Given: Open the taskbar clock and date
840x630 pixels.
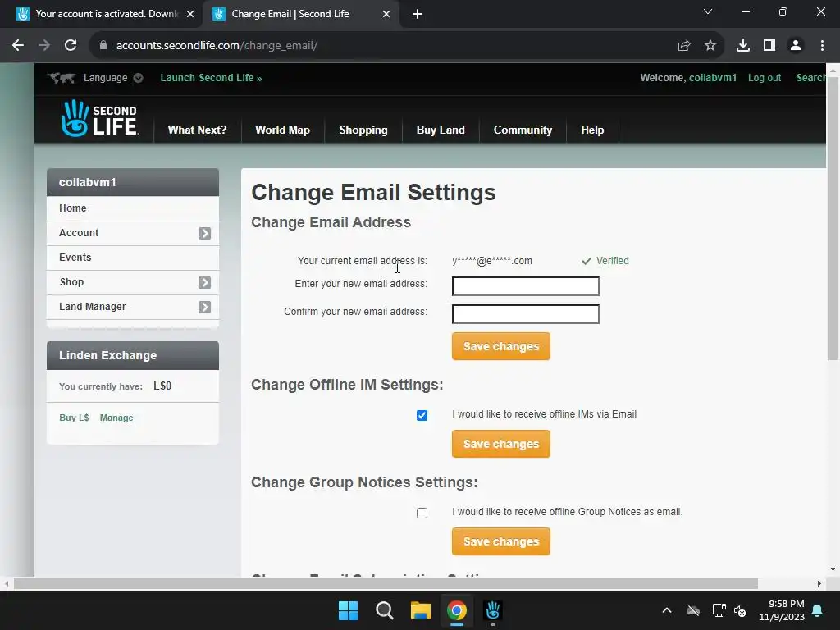Looking at the screenshot, I should click(x=782, y=610).
